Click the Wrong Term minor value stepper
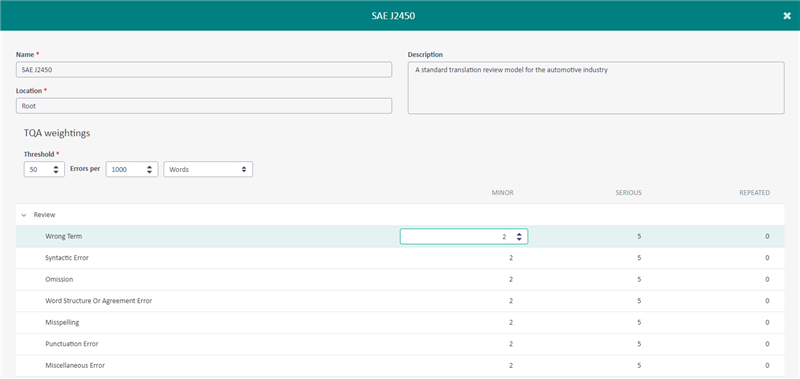The width and height of the screenshot is (800, 379). tap(519, 237)
